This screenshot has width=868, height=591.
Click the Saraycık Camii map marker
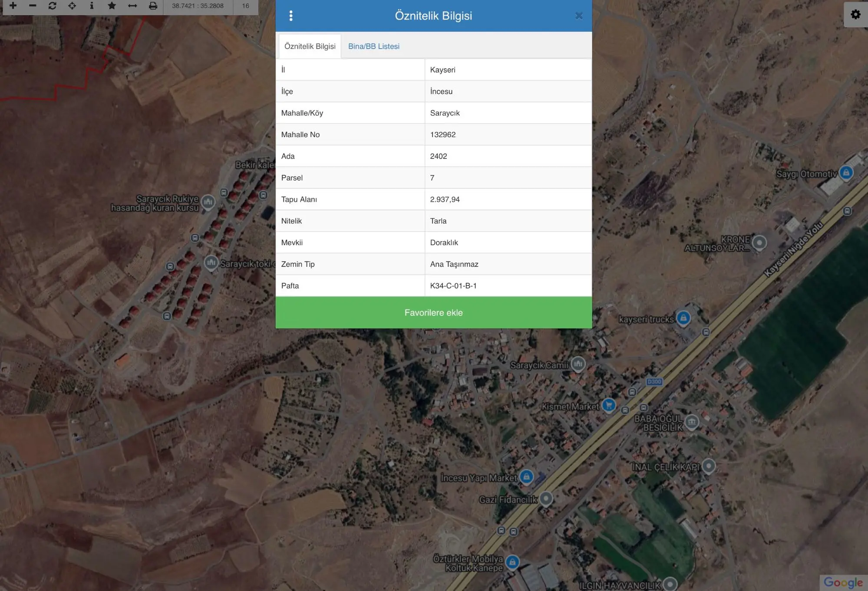(x=578, y=364)
